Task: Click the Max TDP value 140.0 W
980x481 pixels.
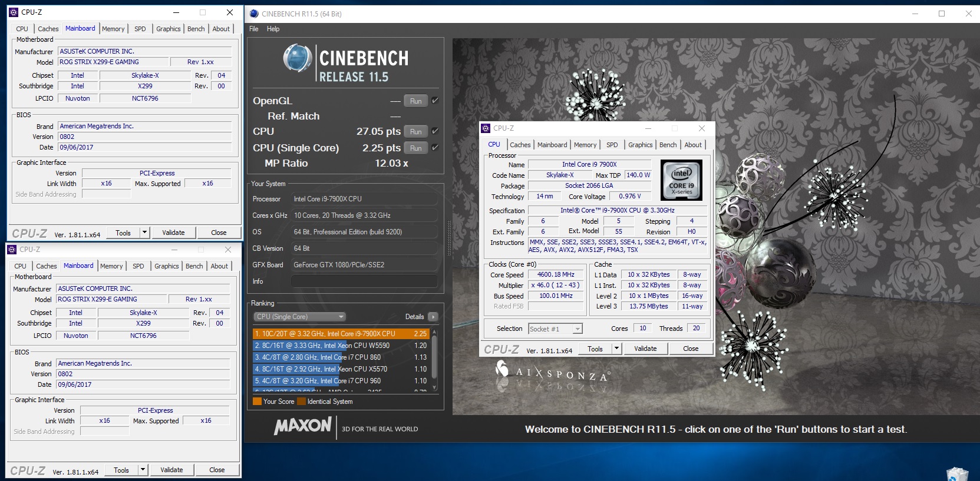Action: [638, 175]
